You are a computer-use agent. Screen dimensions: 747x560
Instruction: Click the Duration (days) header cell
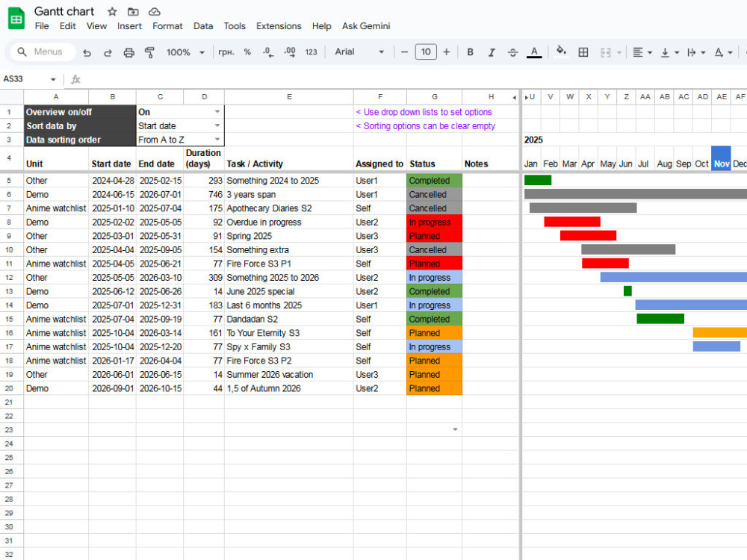[204, 158]
